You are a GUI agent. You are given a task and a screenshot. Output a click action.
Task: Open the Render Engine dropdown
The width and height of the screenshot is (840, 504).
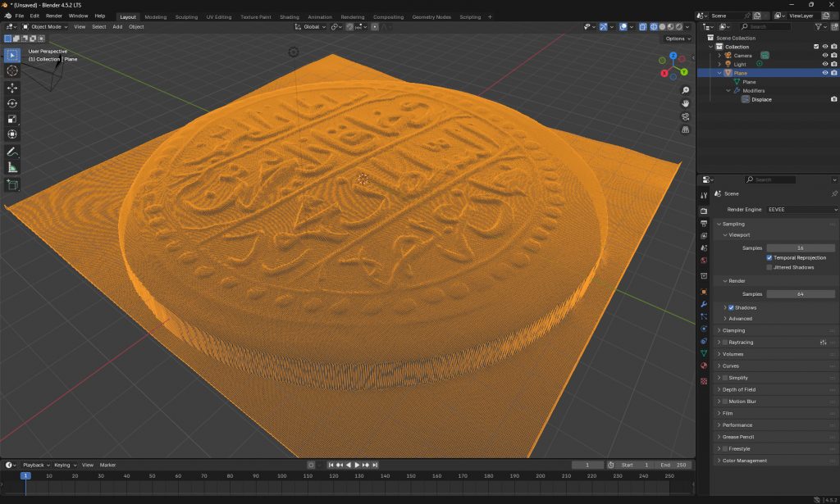click(x=801, y=210)
